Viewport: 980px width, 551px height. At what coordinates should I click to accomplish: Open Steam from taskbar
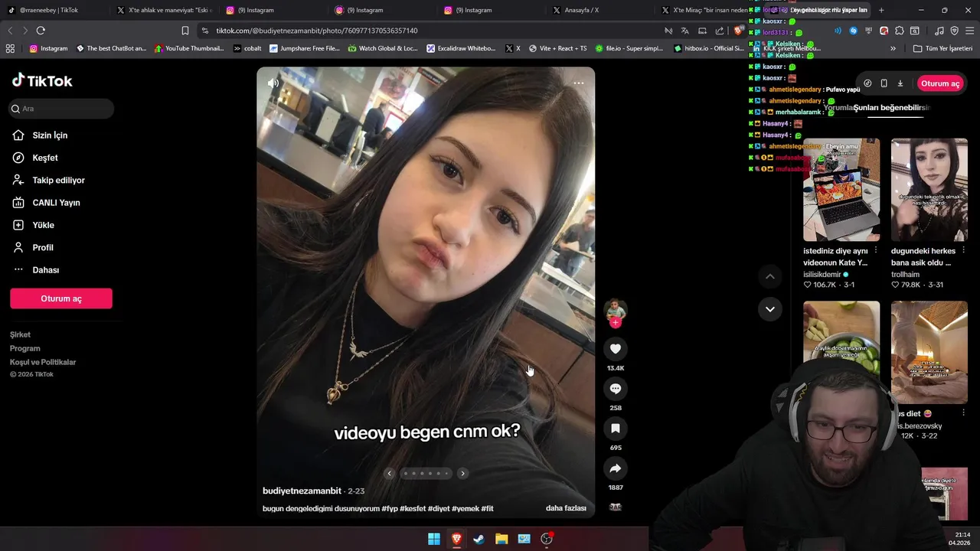tap(479, 539)
